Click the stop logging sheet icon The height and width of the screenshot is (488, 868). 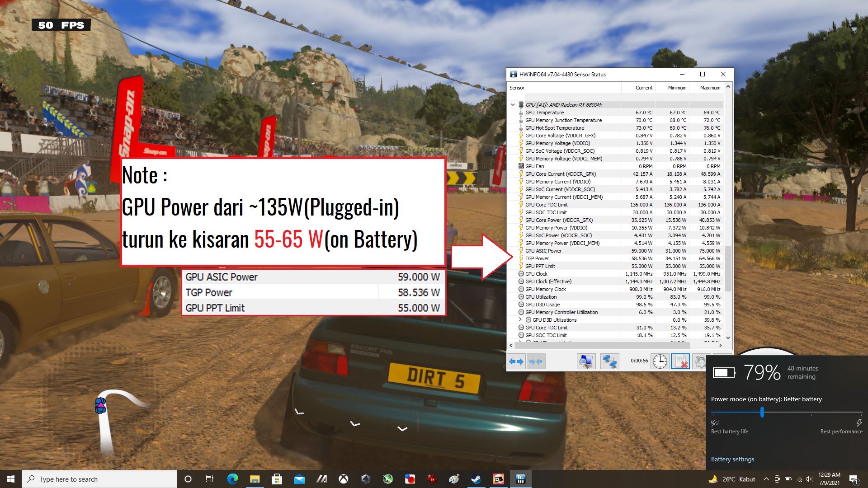click(x=680, y=361)
